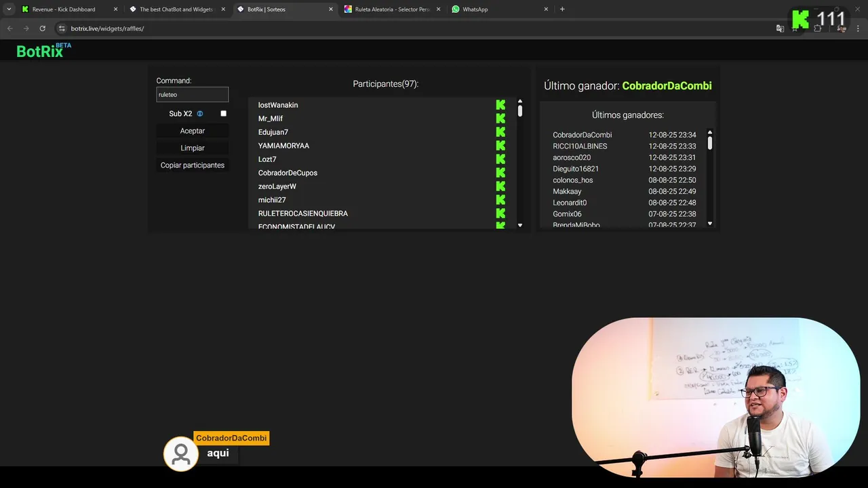This screenshot has width=868, height=488.
Task: Click Copiar participantes button
Action: click(x=193, y=165)
